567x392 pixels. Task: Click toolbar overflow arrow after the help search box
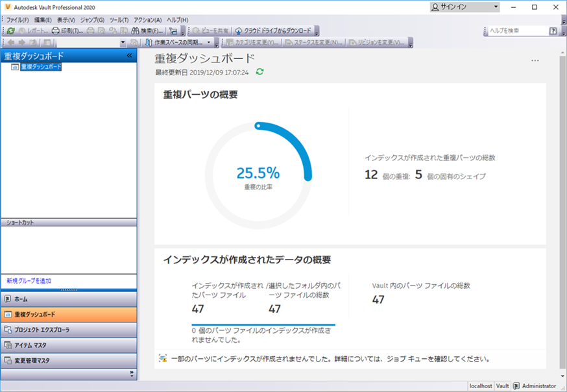[x=564, y=31]
